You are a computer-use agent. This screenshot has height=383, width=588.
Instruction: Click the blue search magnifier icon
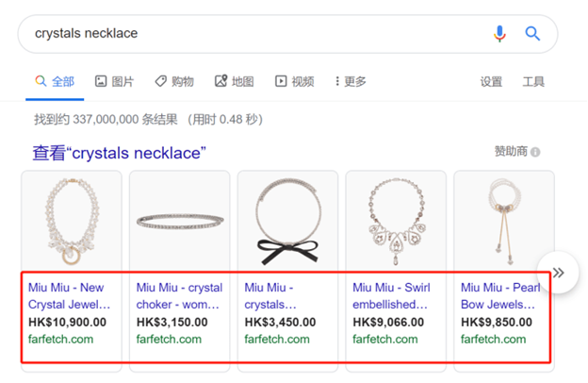click(532, 34)
